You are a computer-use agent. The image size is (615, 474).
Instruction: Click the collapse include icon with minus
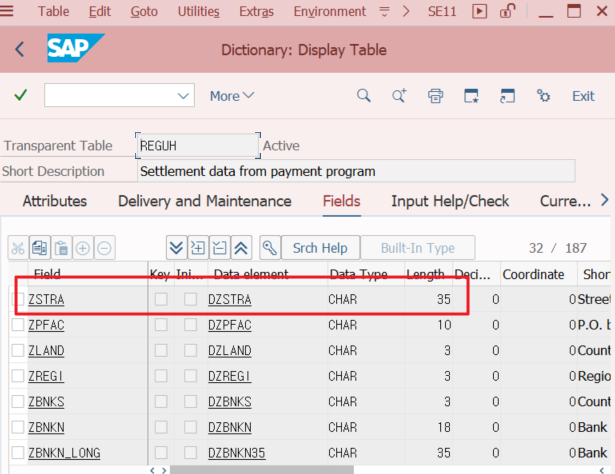(x=220, y=248)
